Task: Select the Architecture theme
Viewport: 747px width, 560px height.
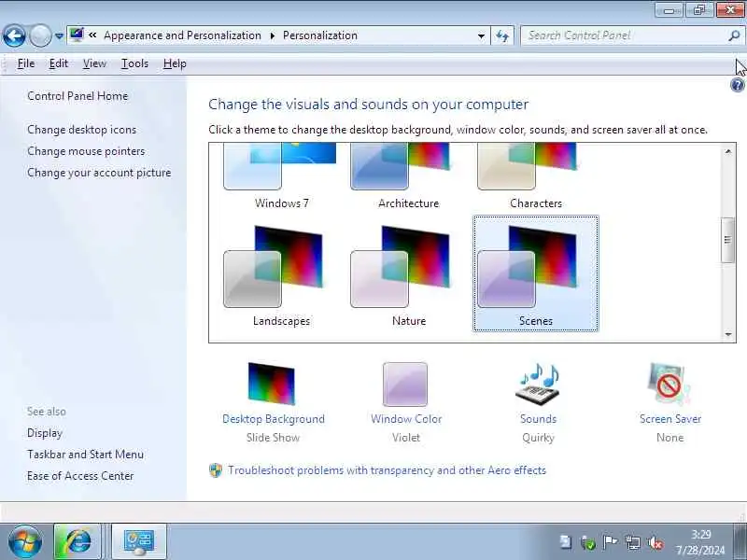Action: pos(408,176)
